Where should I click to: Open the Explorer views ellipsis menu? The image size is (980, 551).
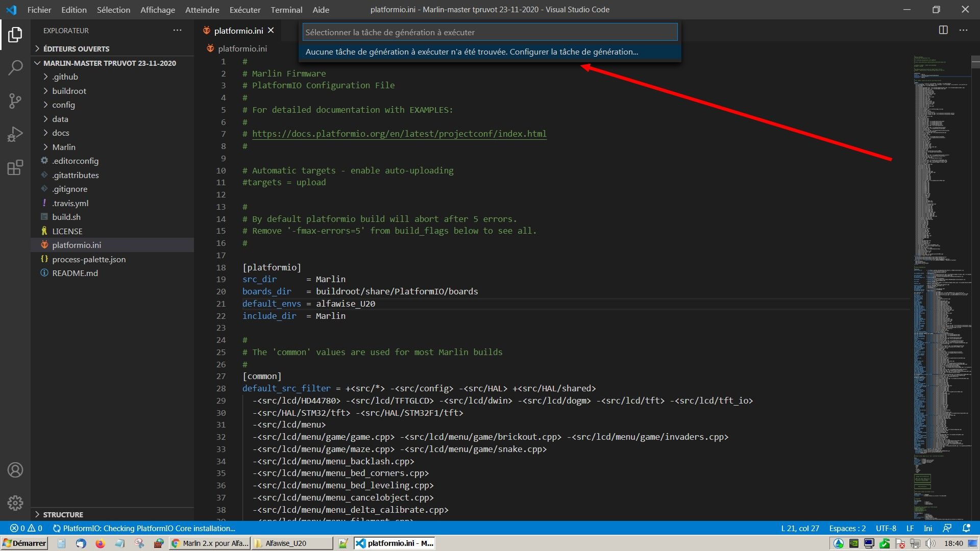pyautogui.click(x=177, y=30)
